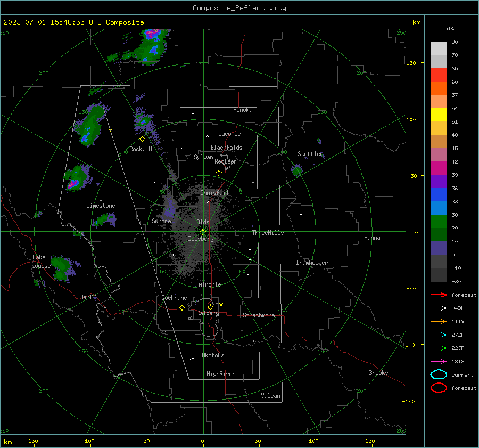Screen dimensions: 479x448
Task: Select the Sundre label
Action: tap(161, 221)
